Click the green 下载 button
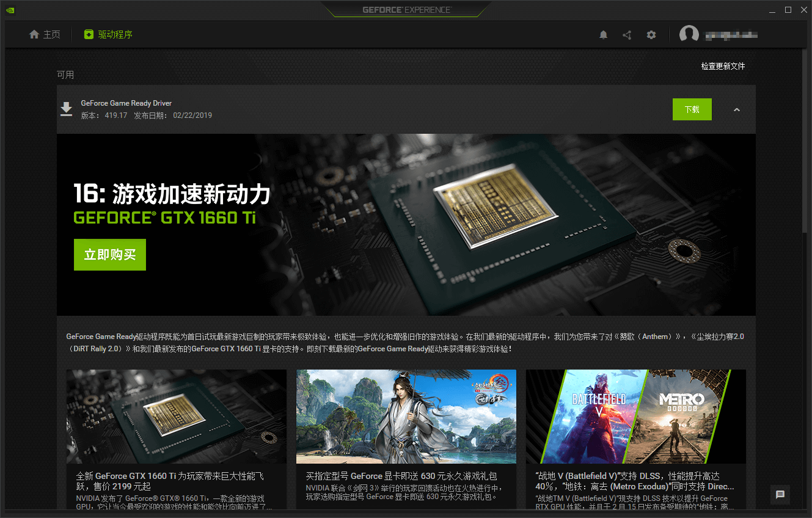 [692, 109]
